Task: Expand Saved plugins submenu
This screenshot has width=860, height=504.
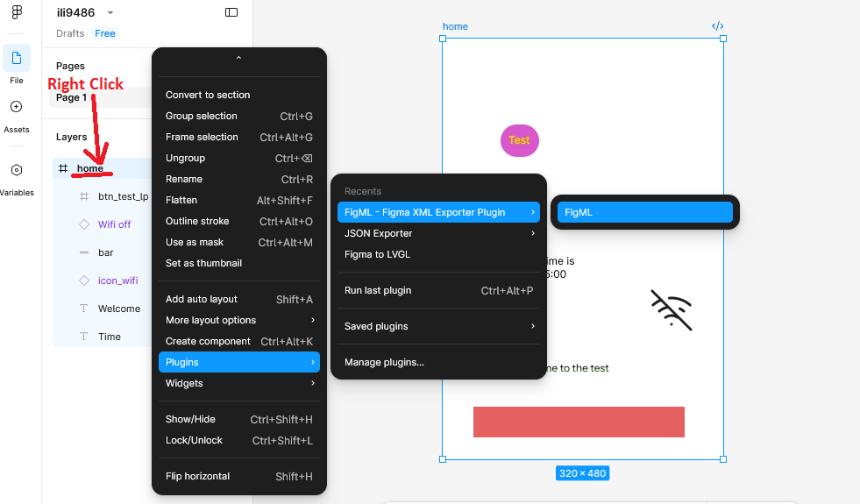Action: (439, 326)
